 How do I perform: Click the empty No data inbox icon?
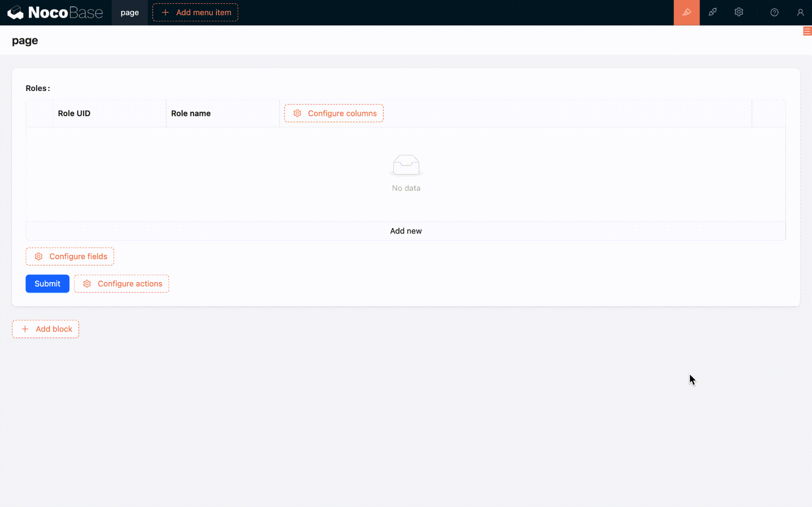[406, 165]
